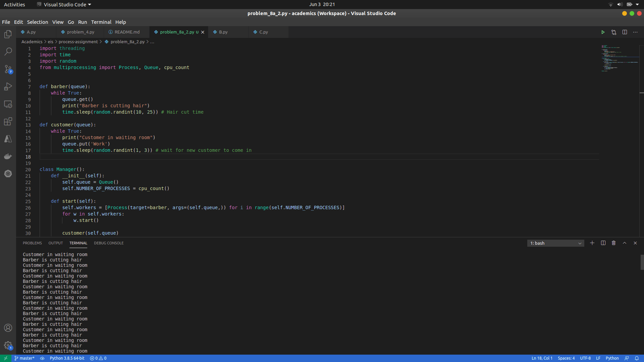
Task: Open editor More Actions menu
Action: point(635,32)
